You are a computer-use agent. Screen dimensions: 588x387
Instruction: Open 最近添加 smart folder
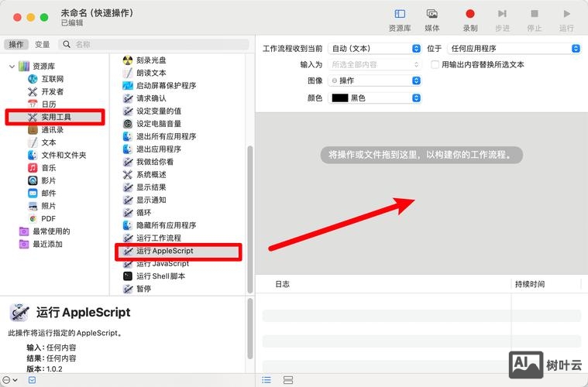(x=41, y=245)
